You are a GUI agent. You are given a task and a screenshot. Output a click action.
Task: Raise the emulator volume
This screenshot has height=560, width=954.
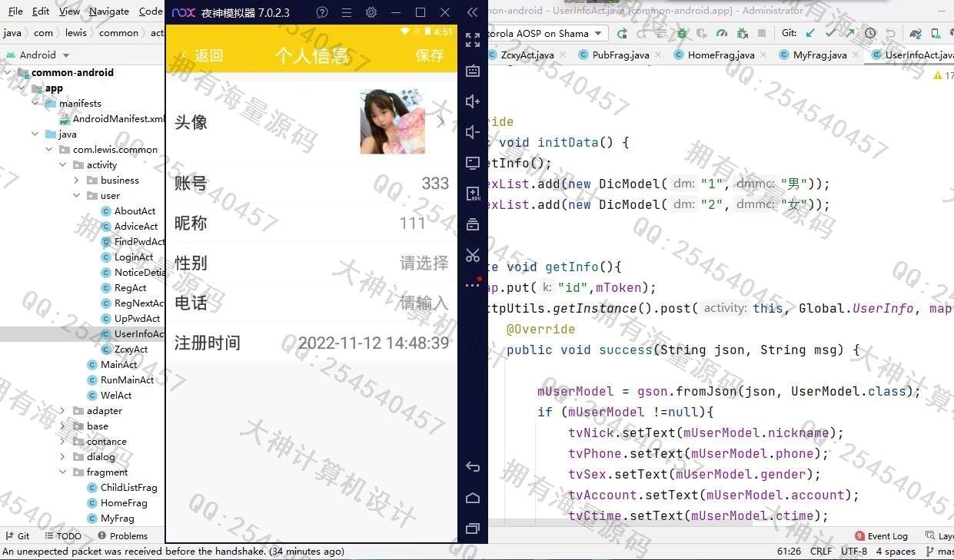click(473, 101)
